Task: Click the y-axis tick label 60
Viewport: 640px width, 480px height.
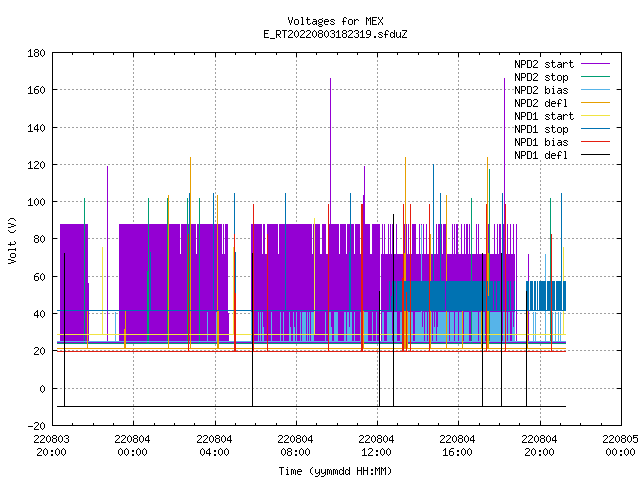Action: tap(39, 277)
